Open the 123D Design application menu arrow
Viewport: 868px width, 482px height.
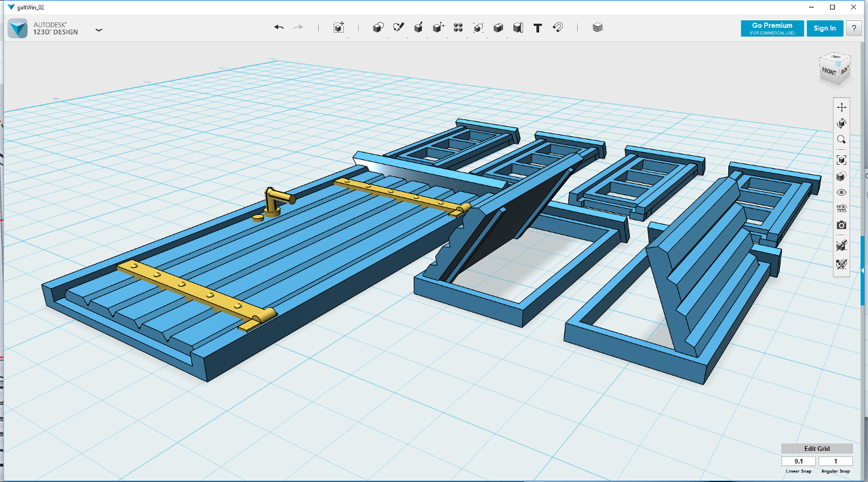point(99,30)
